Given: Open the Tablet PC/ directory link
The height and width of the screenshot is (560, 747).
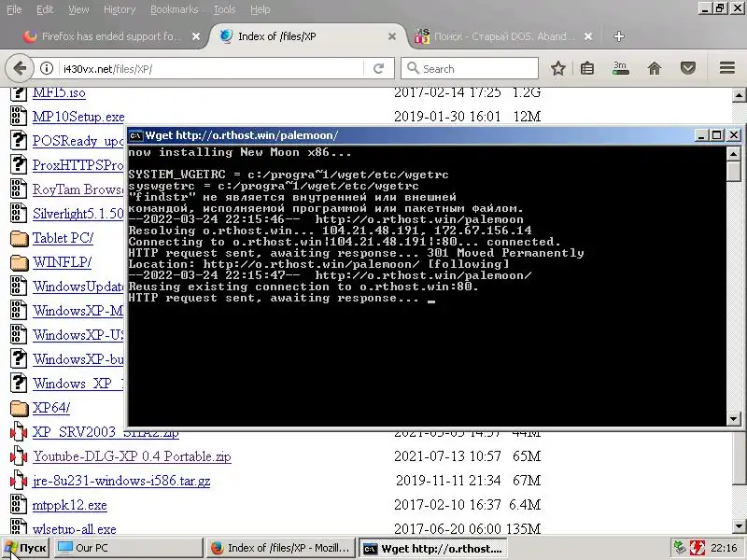Looking at the screenshot, I should tap(63, 238).
